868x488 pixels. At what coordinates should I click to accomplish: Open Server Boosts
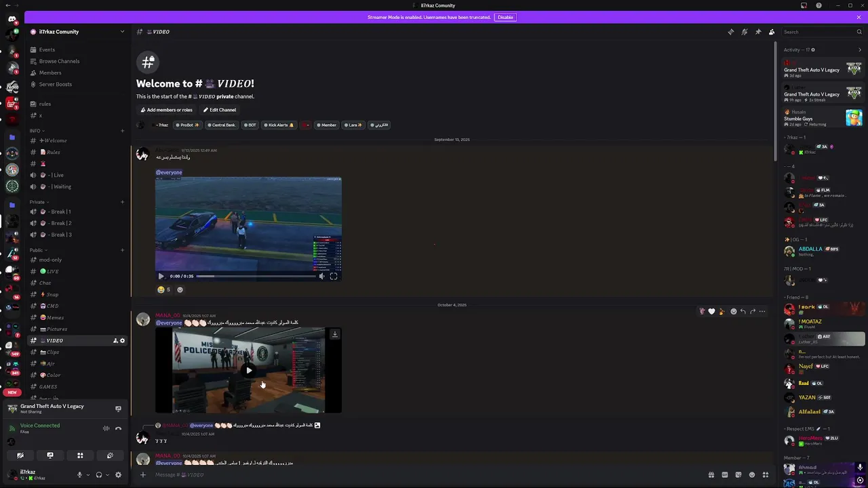click(x=77, y=84)
